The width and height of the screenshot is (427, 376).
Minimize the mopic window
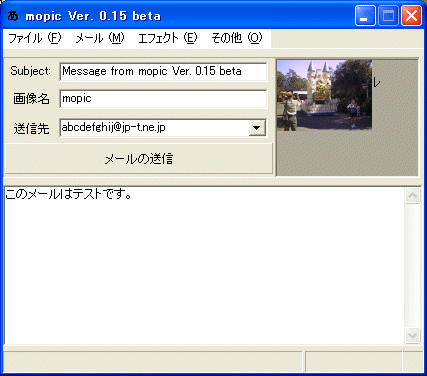[x=365, y=15]
